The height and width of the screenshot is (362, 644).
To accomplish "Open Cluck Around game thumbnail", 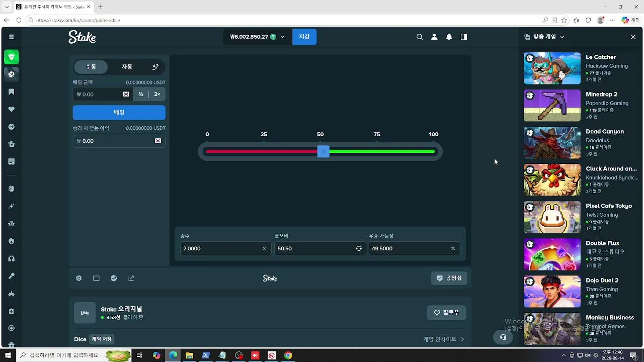I will [x=552, y=180].
